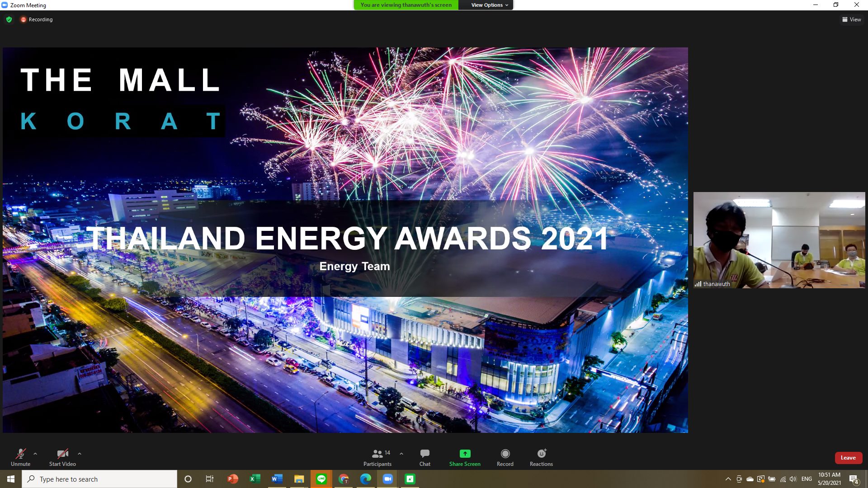Expand the arrow beside Participants
This screenshot has height=488, width=868.
(x=401, y=454)
